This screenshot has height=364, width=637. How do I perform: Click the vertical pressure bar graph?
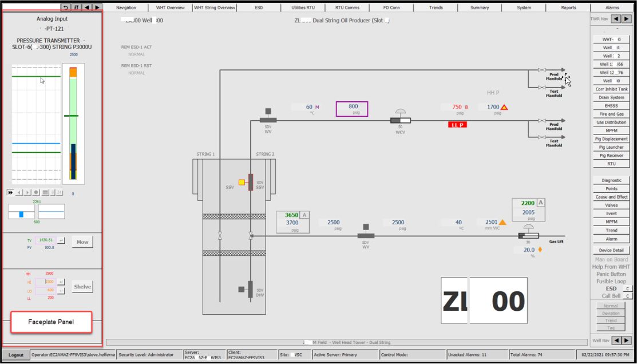coord(73,124)
